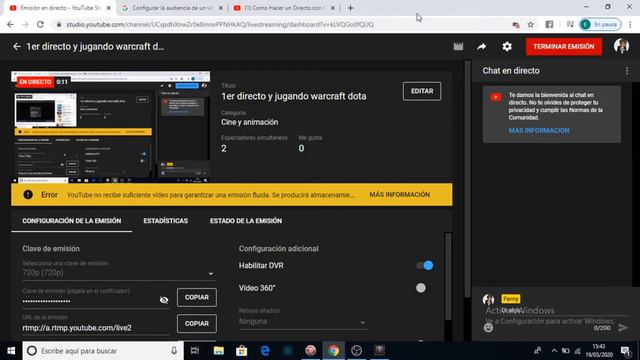Send the chat message arrow
Viewport: 640px width, 360px height.
pos(623,327)
